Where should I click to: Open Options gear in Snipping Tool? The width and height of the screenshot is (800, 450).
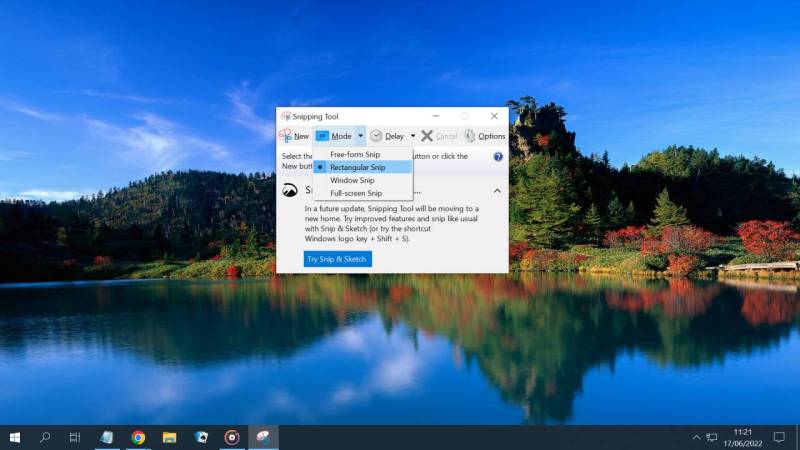pyautogui.click(x=469, y=136)
